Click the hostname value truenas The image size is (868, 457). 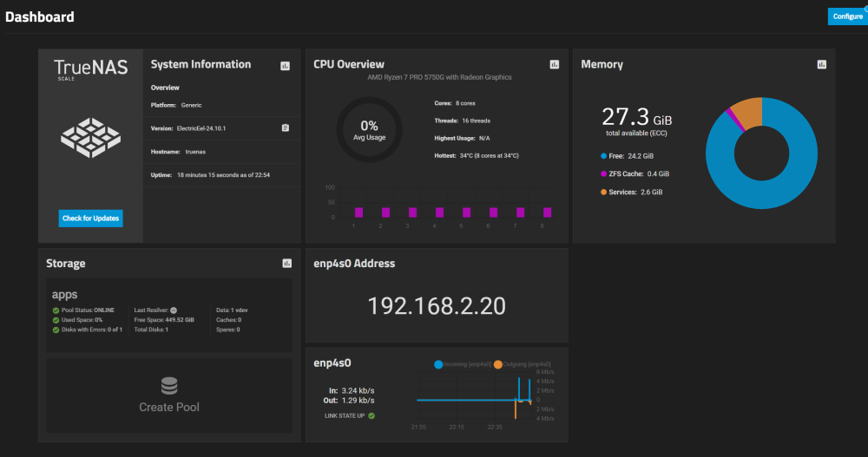pyautogui.click(x=195, y=152)
